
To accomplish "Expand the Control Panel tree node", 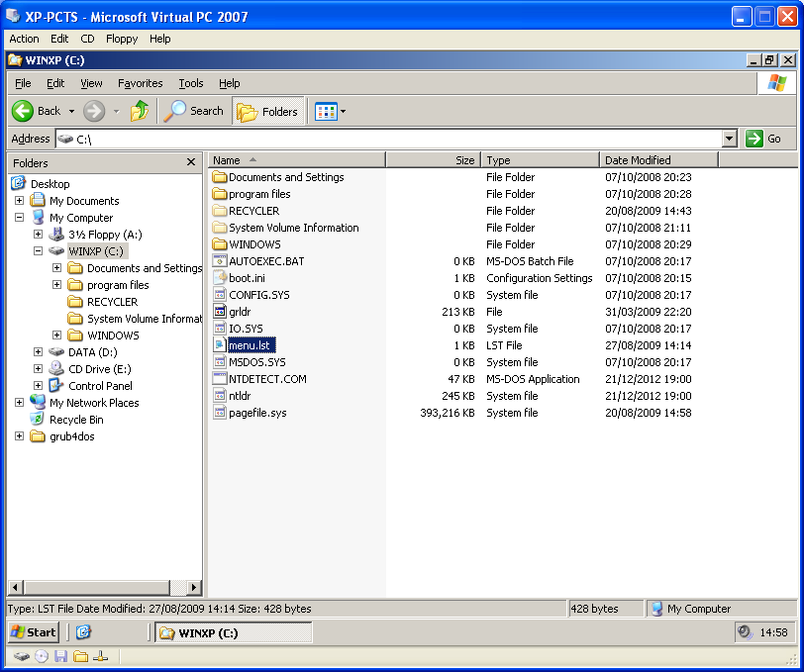I will point(38,385).
